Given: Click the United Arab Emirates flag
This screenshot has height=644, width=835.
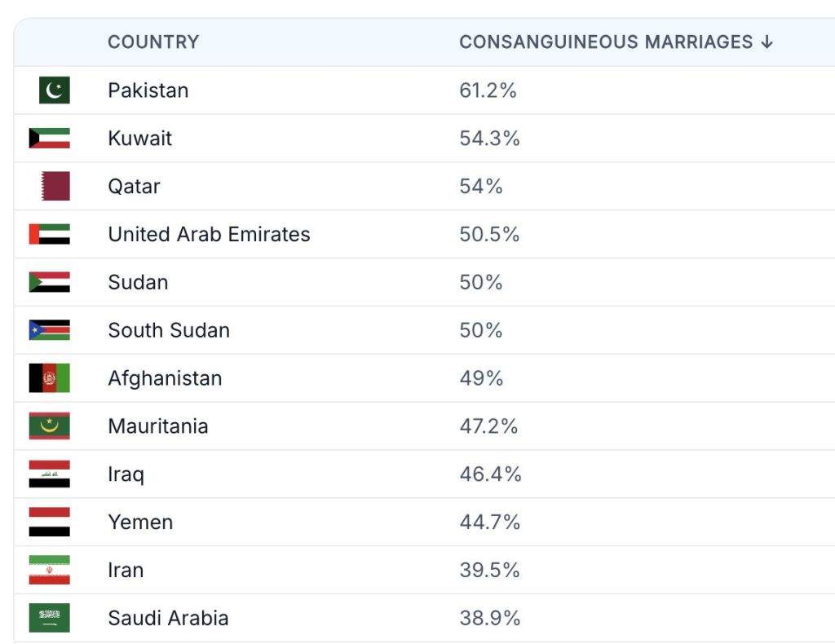Looking at the screenshot, I should (50, 235).
